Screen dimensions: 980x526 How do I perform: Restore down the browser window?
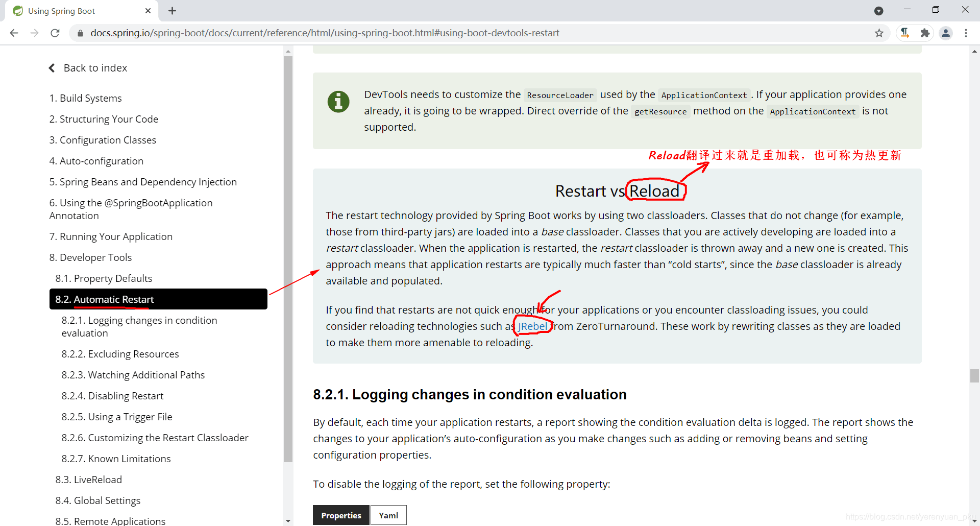[936, 10]
